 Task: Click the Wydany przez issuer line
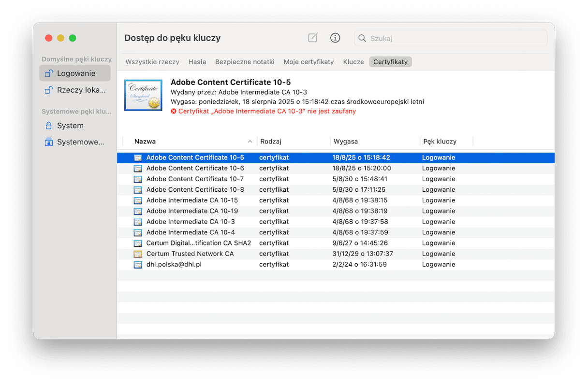[x=239, y=92]
